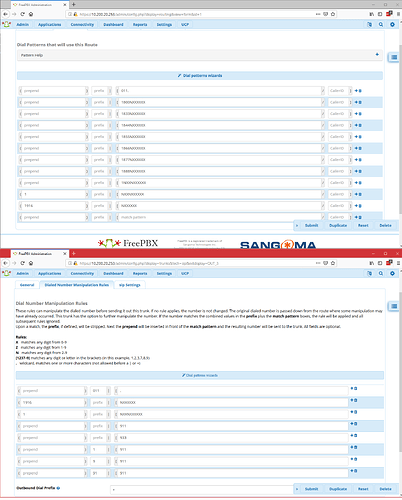Delete the 1855 pattern row
Screen dimensions: 402x500
coord(360,137)
